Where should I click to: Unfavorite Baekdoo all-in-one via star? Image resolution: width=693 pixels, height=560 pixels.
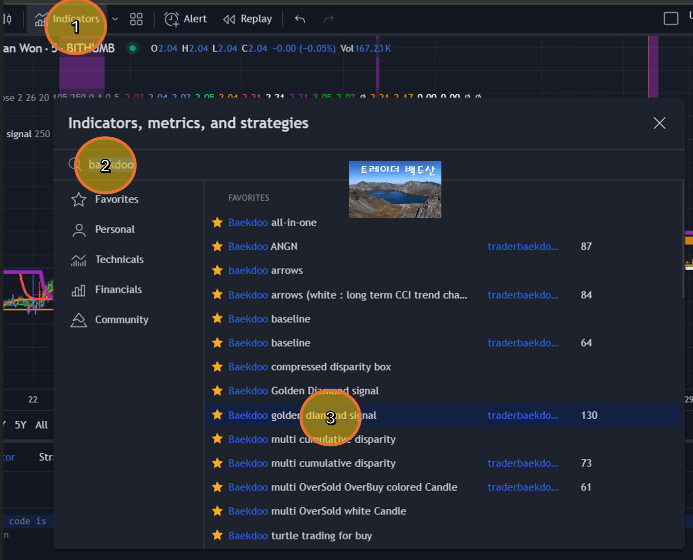tap(217, 222)
